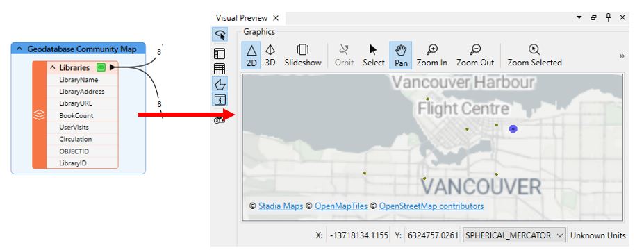Click the green inspector button on Libraries
Viewport: 644px width, 250px height.
point(101,67)
